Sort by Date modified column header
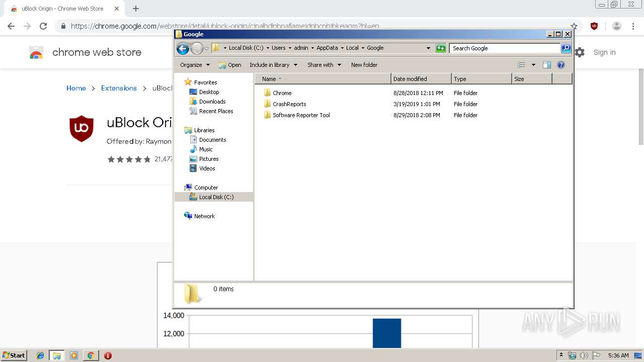This screenshot has width=644, height=362. click(x=421, y=79)
